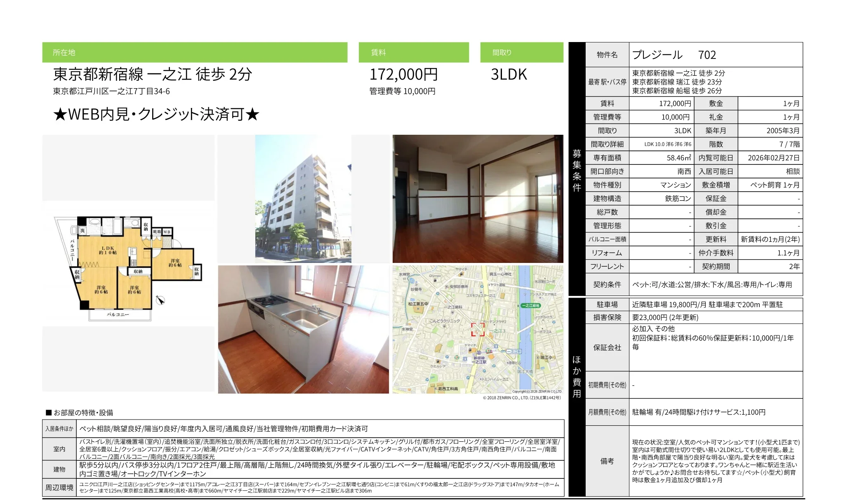Image resolution: width=848 pixels, height=504 pixels.
Task: Click the ほか費用 vertical black label
Action: pos(577,376)
